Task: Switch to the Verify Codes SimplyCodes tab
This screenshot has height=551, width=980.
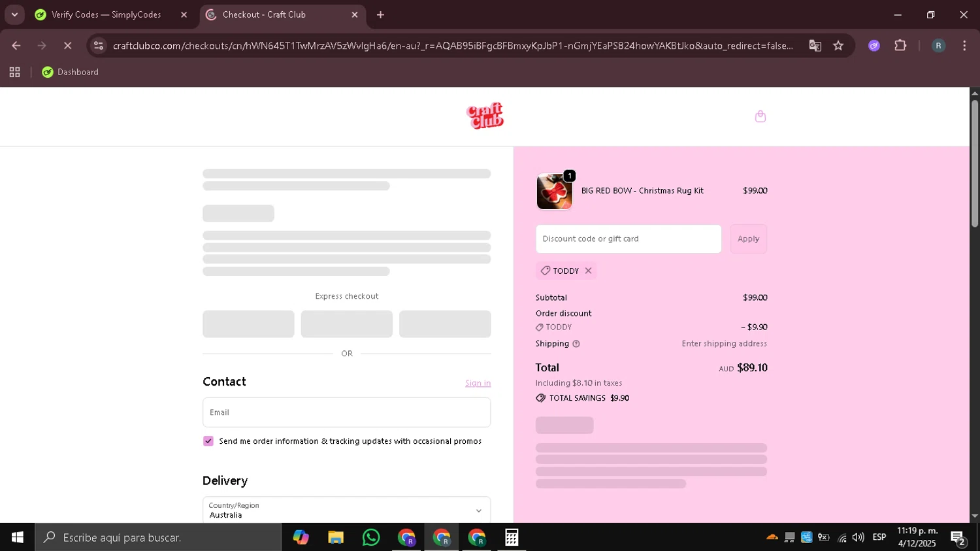Action: coord(106,14)
